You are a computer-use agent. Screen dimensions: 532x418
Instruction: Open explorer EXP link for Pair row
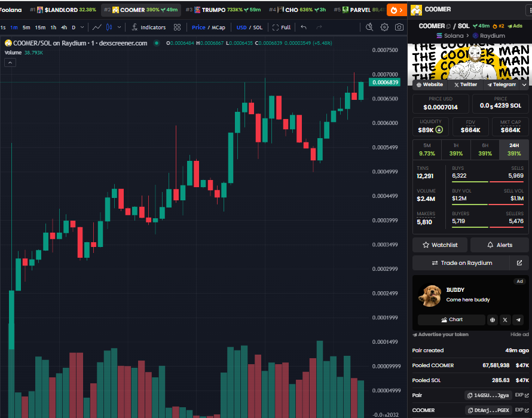click(522, 395)
